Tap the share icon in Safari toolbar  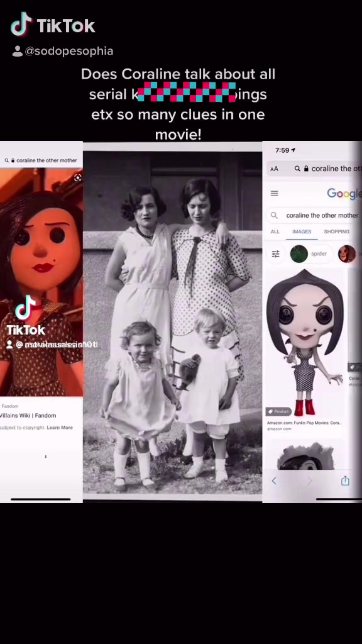345,480
